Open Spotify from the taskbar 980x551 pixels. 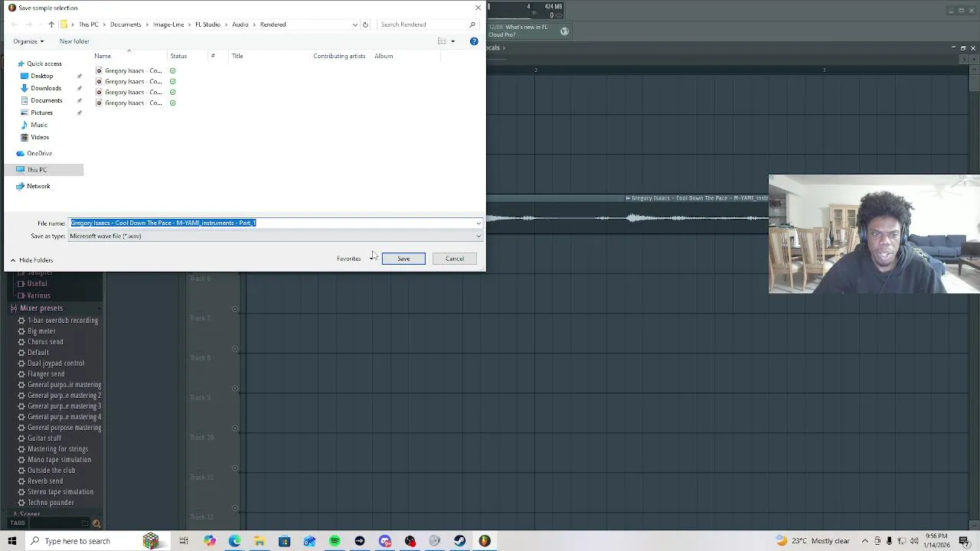335,541
